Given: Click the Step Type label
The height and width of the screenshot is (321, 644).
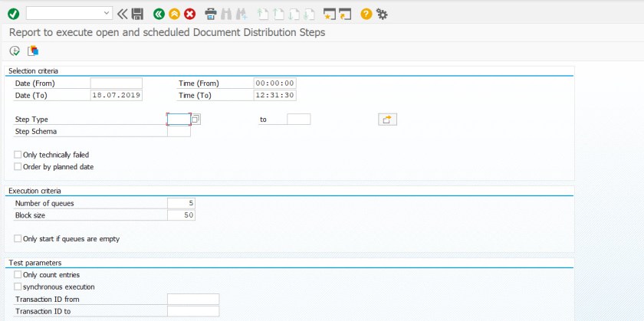Looking at the screenshot, I should click(31, 120).
